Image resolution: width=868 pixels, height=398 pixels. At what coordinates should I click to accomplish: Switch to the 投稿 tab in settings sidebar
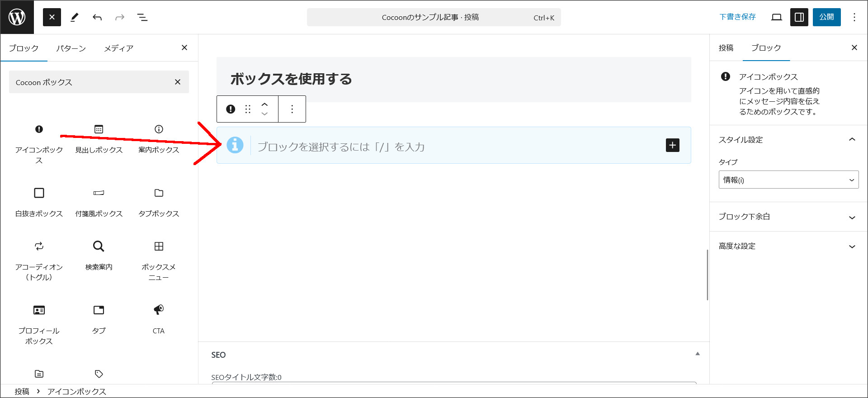click(726, 48)
